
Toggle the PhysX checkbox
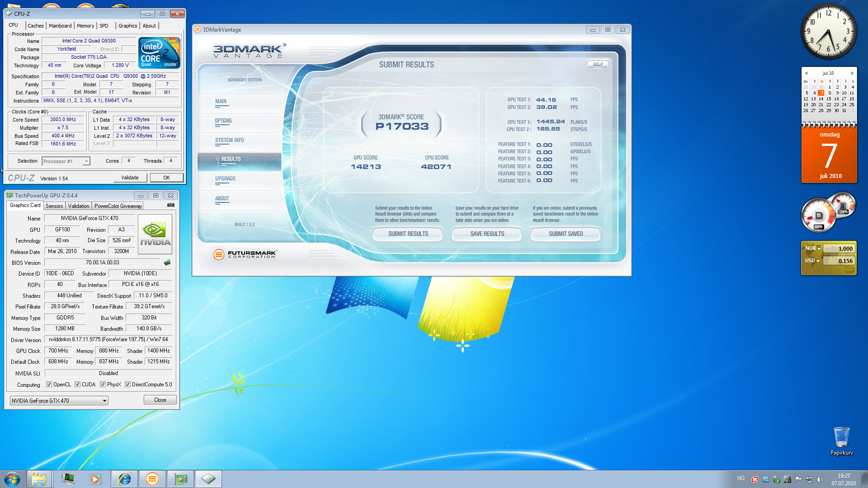tap(103, 385)
